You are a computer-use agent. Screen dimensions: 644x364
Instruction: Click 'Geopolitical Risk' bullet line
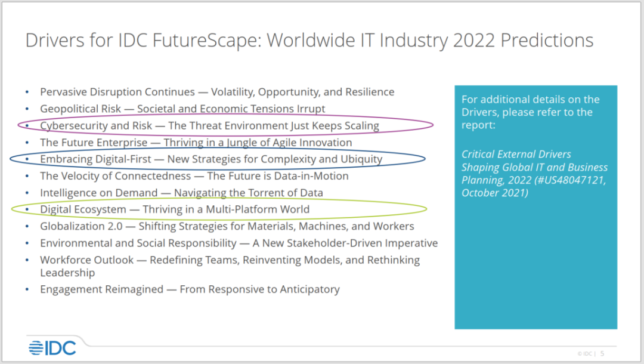point(182,109)
